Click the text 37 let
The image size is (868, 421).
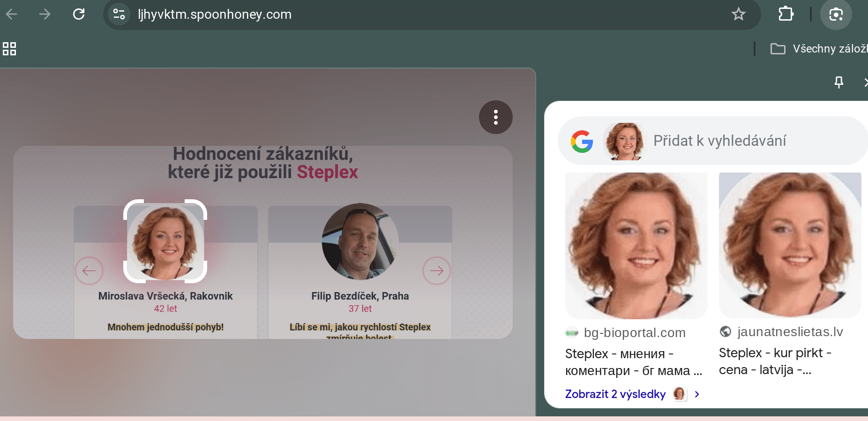coord(360,309)
